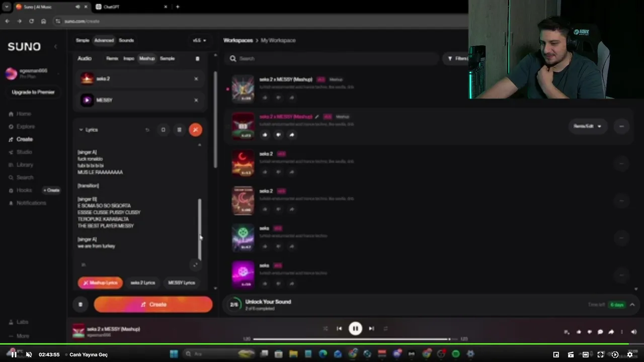
Task: Play the MESSY clip thumbnail in Audio
Action: coord(87,100)
